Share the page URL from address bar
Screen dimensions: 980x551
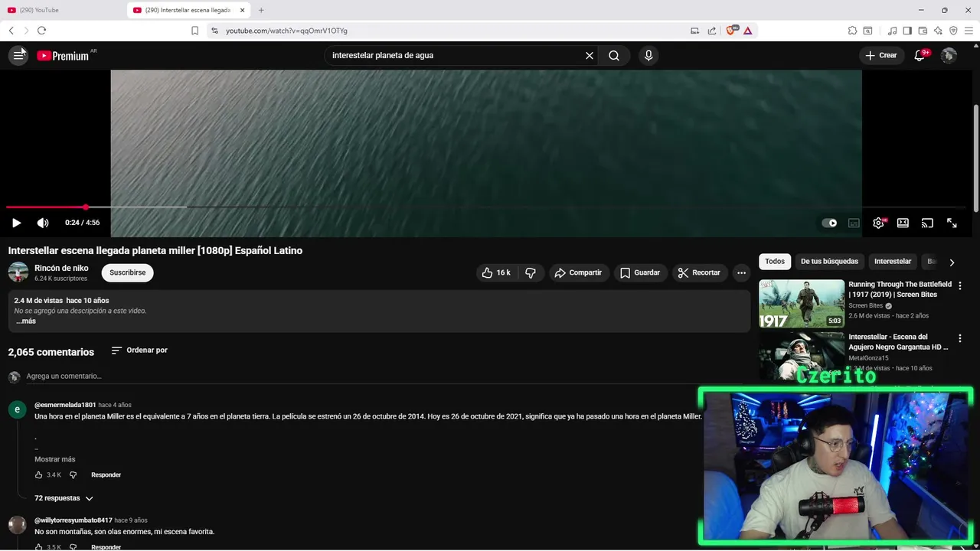[x=712, y=31]
